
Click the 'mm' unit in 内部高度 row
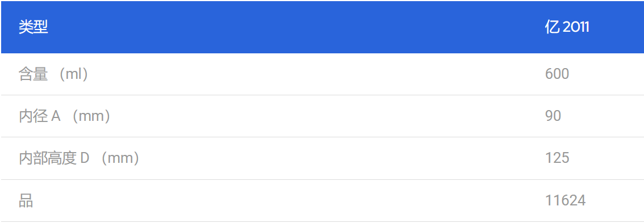tap(120, 158)
